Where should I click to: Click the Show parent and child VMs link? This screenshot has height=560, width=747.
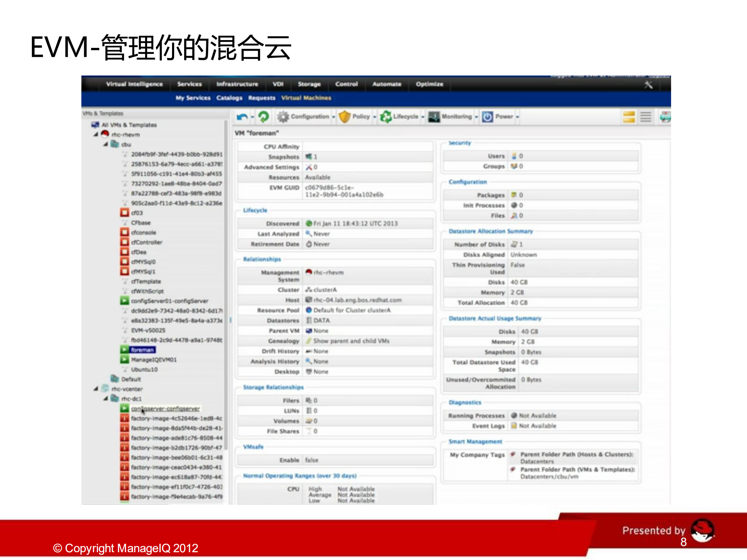pos(351,341)
